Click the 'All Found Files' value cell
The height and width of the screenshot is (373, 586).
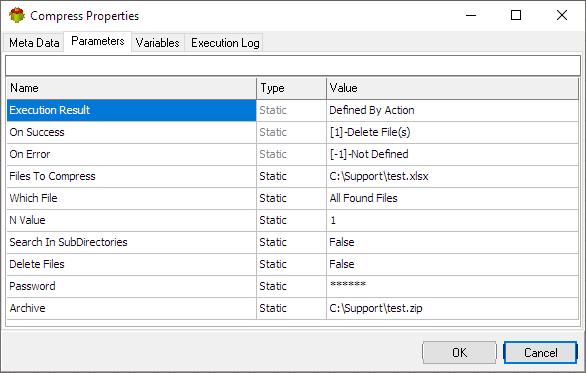click(x=452, y=198)
